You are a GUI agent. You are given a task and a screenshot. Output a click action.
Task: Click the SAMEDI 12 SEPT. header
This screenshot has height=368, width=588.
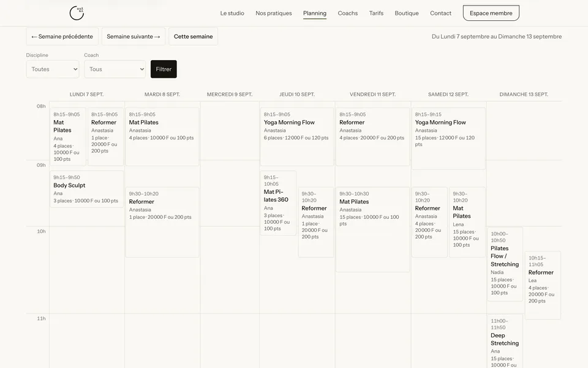[x=448, y=94]
